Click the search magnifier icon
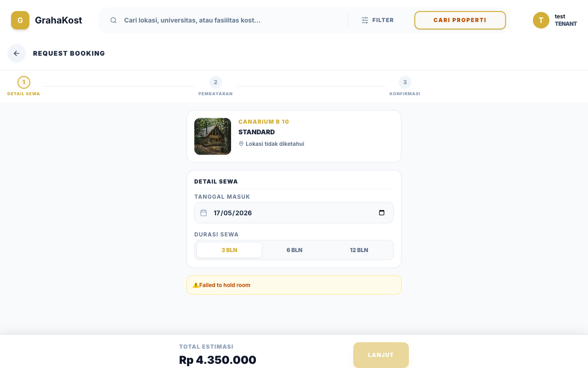This screenshot has width=588, height=368. pyautogui.click(x=113, y=20)
